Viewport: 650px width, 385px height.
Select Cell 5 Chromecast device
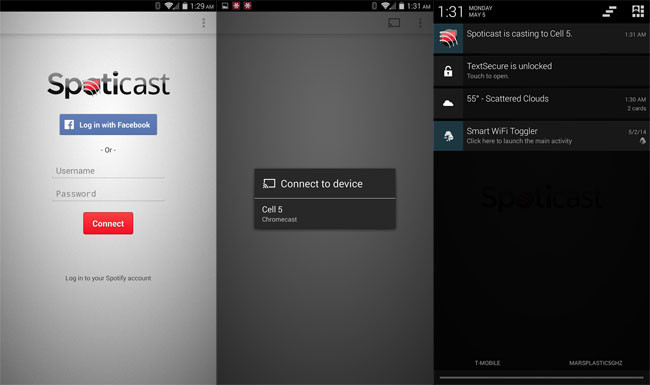325,214
